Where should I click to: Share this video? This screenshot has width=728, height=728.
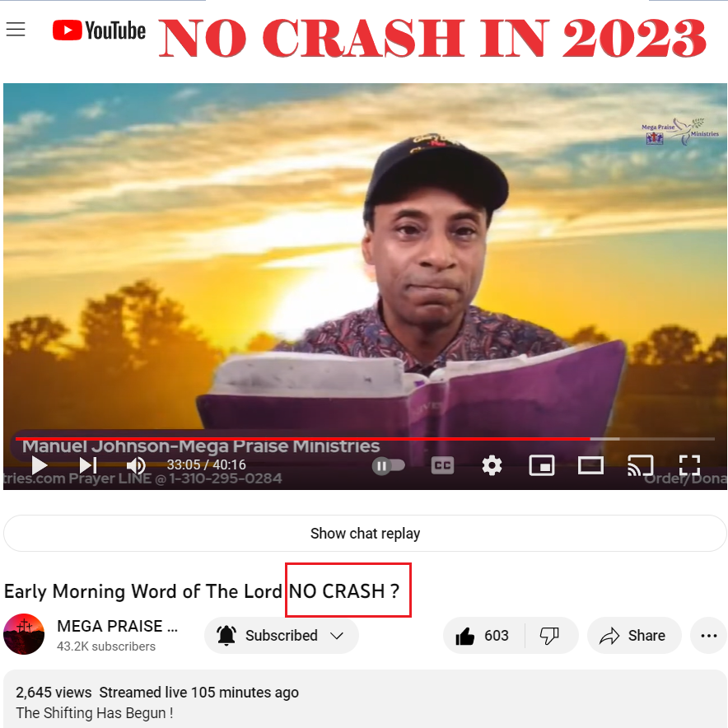[x=634, y=635]
